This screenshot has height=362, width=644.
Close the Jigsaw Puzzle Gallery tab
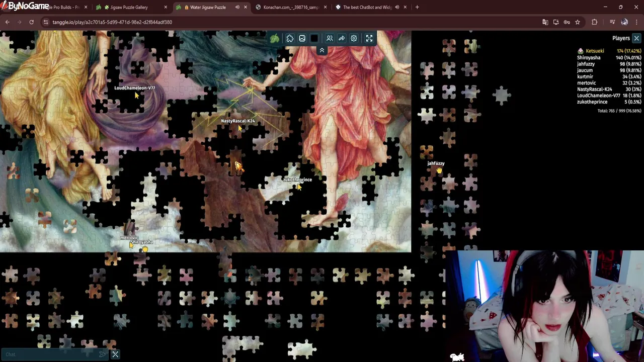pos(166,7)
